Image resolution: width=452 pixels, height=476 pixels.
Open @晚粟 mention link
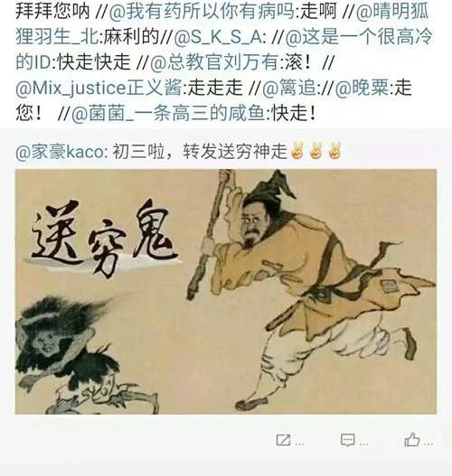point(362,88)
